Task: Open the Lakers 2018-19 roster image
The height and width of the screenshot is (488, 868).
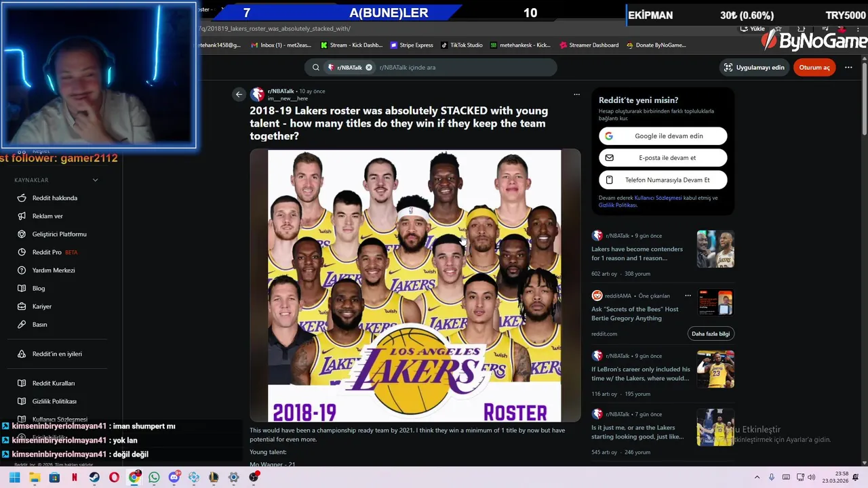Action: click(x=414, y=285)
